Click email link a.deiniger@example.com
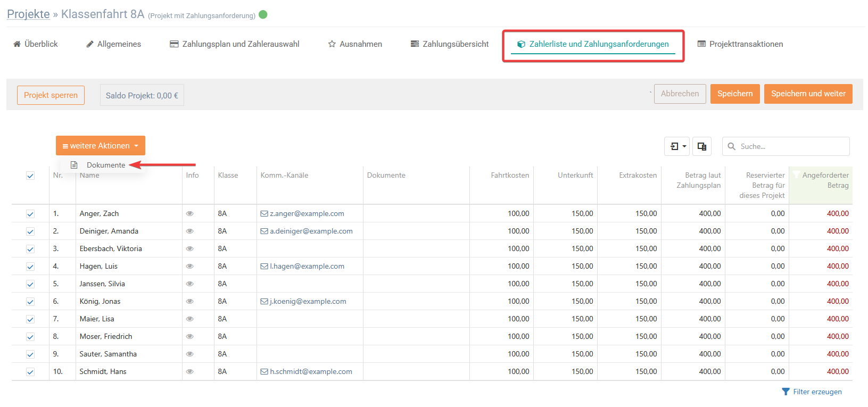The width and height of the screenshot is (868, 407). pos(311,231)
